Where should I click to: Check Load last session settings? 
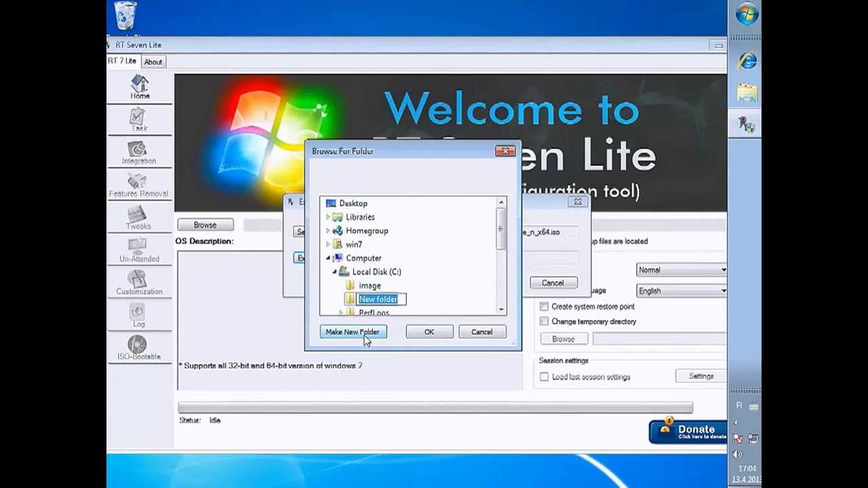point(544,377)
